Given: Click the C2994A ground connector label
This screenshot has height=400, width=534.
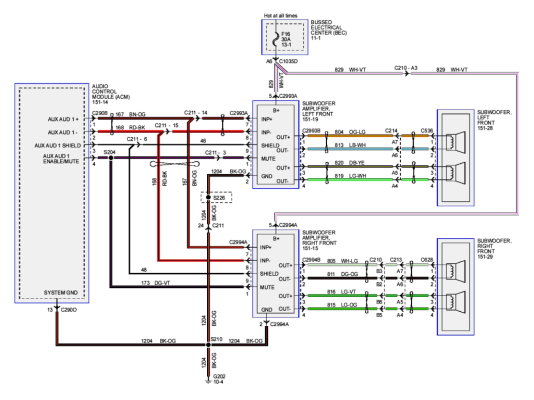Looking at the screenshot, I should coord(279,324).
